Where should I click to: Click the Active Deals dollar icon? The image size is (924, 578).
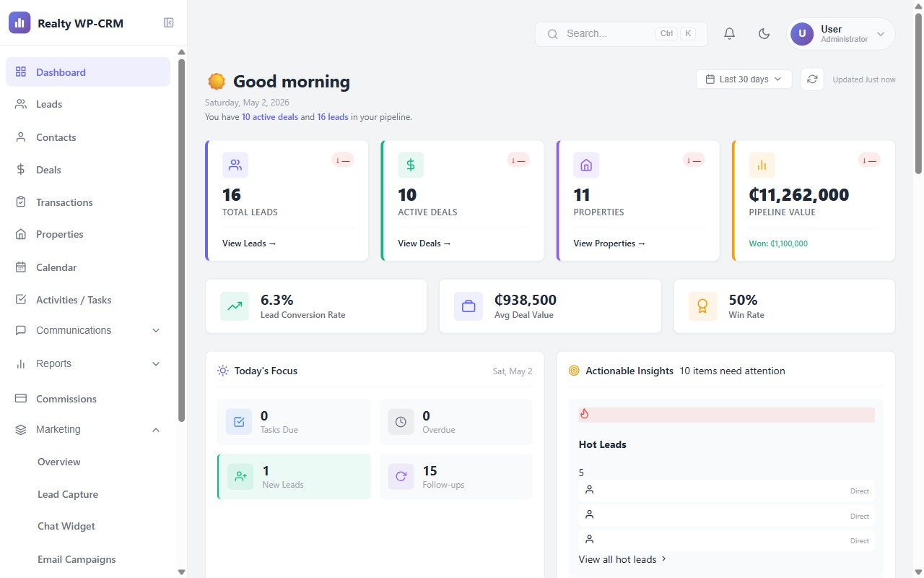click(x=411, y=165)
